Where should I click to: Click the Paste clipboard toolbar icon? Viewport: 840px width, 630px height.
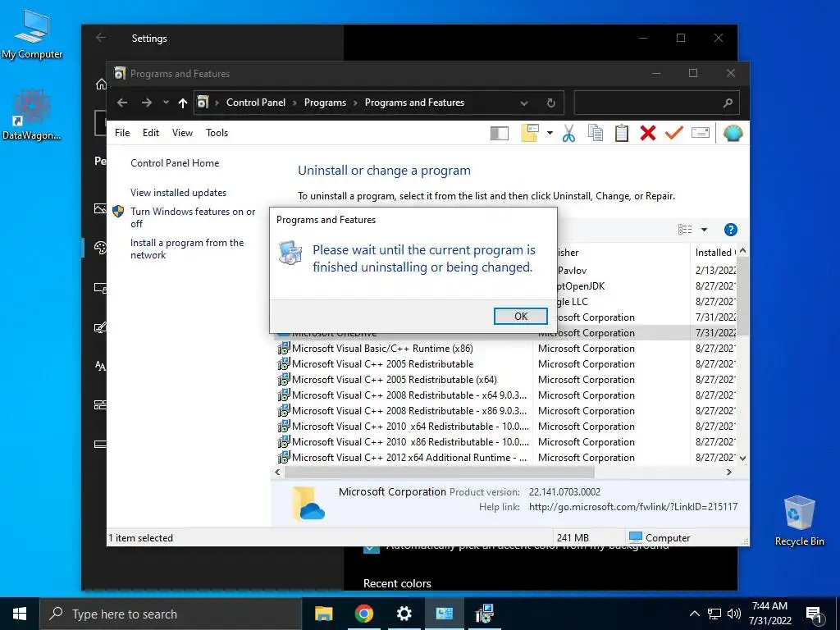point(622,133)
